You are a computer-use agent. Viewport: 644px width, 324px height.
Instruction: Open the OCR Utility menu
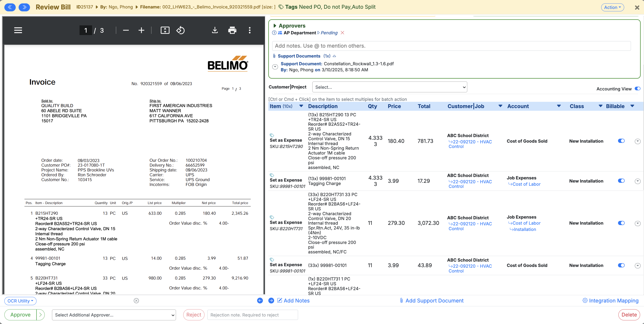pyautogui.click(x=20, y=301)
